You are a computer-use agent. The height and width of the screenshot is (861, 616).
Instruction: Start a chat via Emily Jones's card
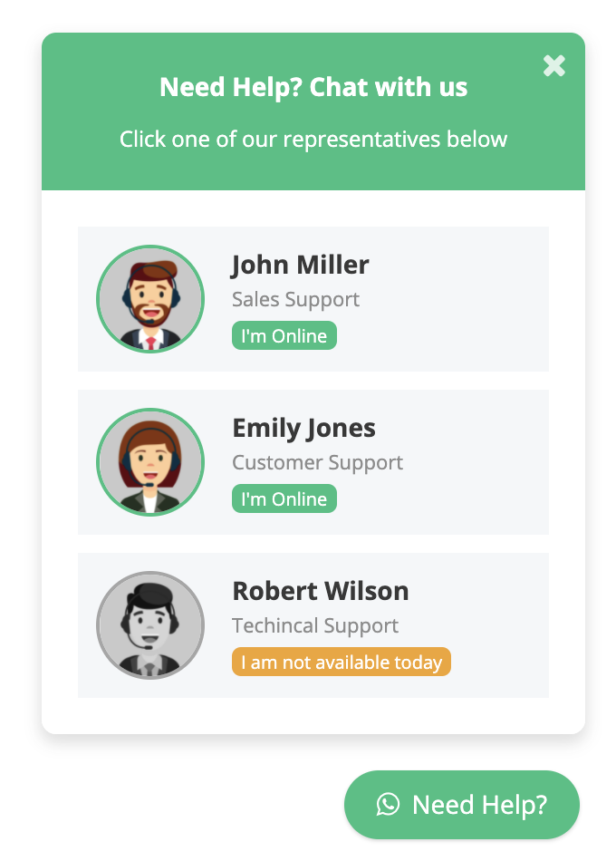313,462
